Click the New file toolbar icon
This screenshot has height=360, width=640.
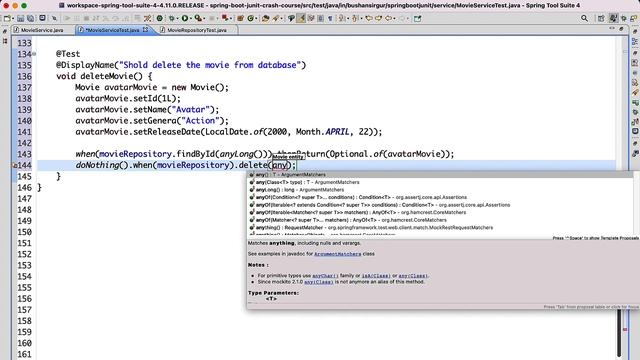(x=7, y=18)
